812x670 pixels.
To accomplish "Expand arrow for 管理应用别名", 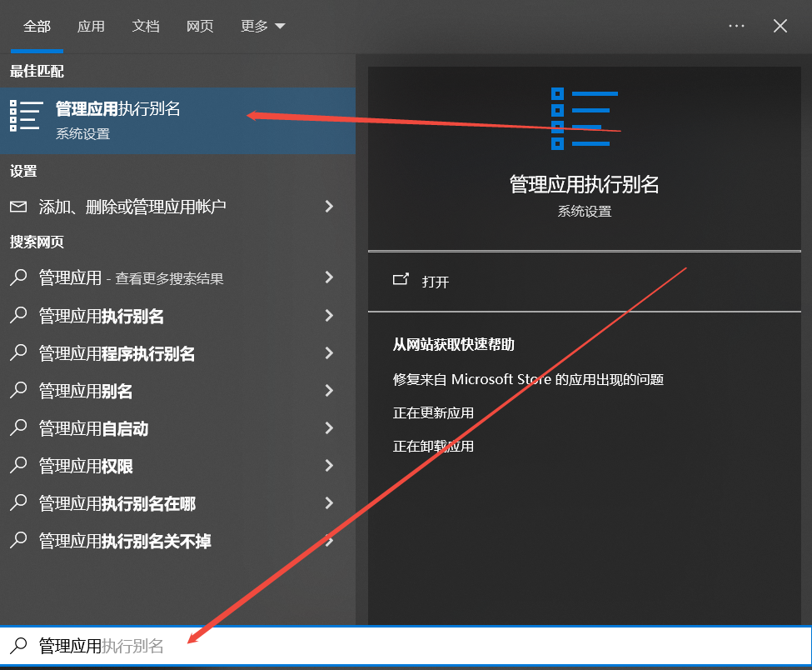I will (x=329, y=390).
